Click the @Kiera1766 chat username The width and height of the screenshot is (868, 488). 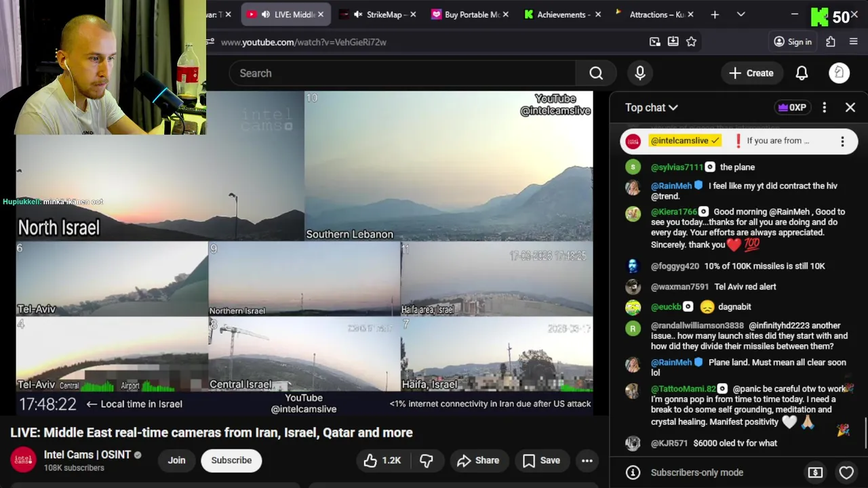click(x=674, y=211)
